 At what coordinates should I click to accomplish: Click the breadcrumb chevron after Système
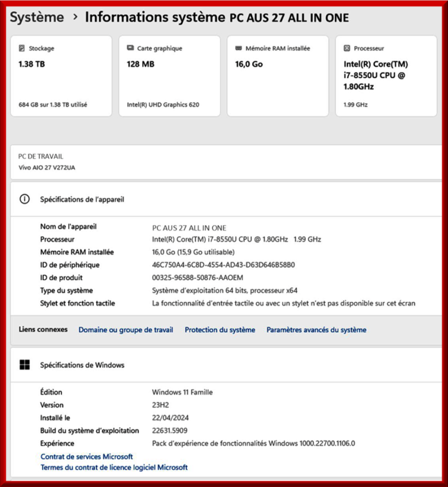click(x=75, y=17)
